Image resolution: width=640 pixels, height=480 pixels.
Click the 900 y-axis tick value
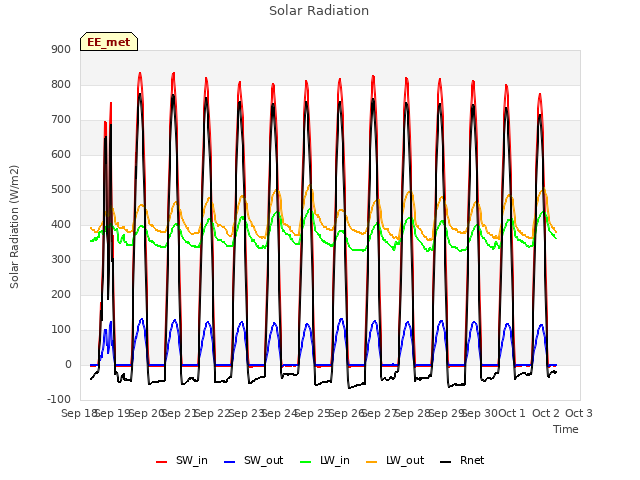[61, 49]
